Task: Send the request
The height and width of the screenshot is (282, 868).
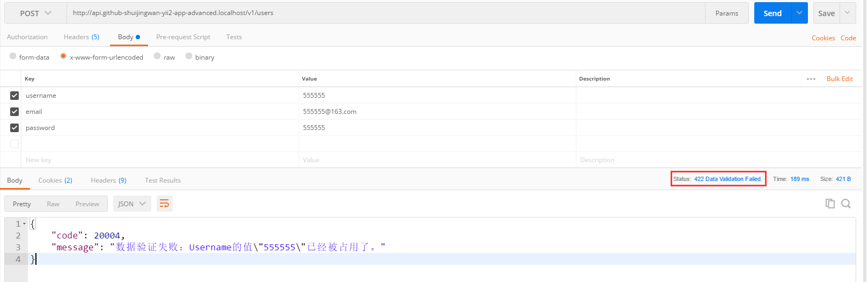Action: [773, 13]
